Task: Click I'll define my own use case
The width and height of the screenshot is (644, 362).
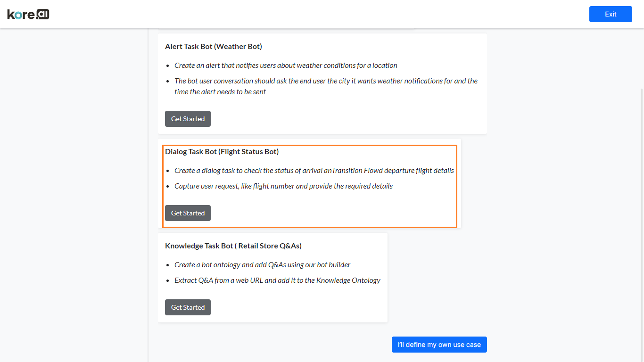Action: (439, 344)
